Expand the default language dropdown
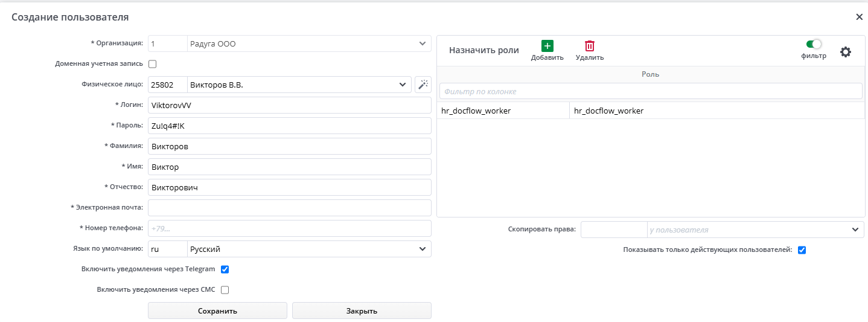The height and width of the screenshot is (322, 868). coord(422,249)
